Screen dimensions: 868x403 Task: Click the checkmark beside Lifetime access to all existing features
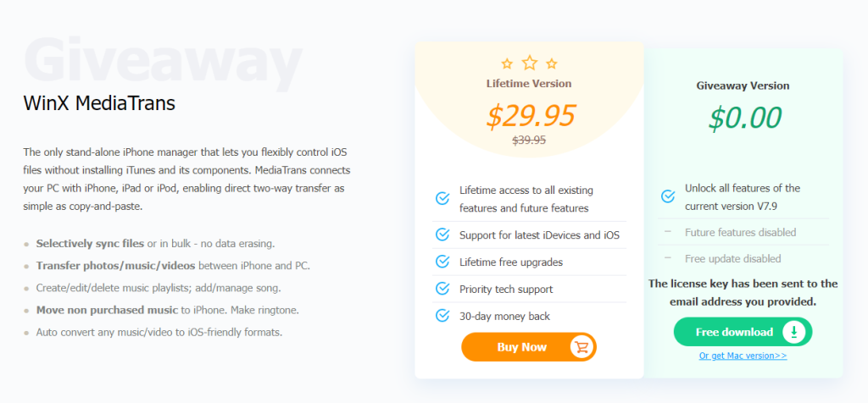tap(442, 198)
